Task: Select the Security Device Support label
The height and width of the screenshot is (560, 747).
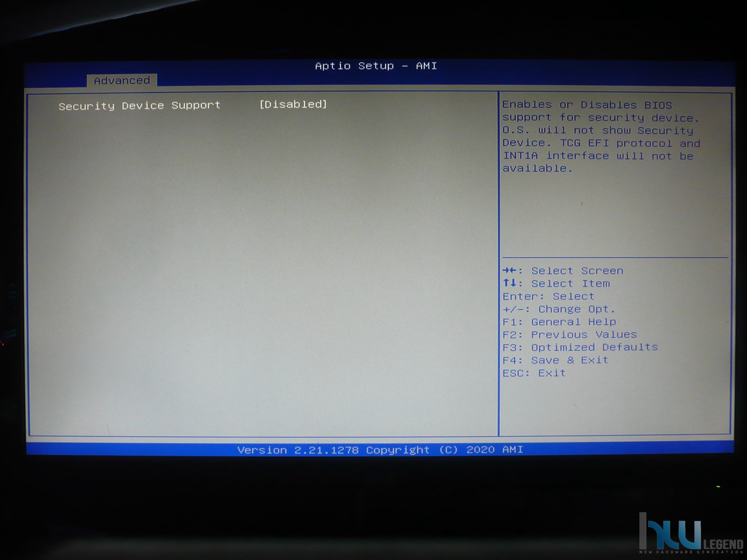Action: click(x=140, y=106)
